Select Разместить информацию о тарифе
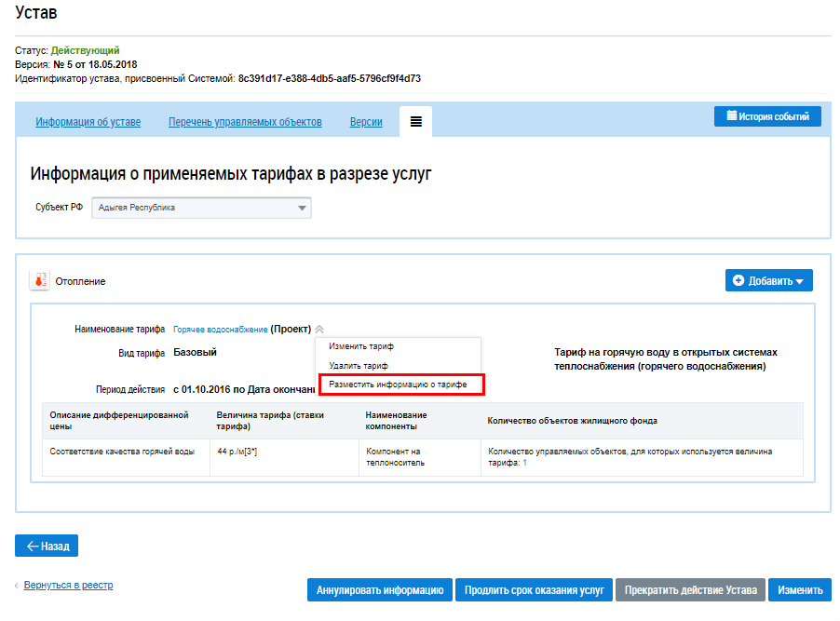The width and height of the screenshot is (840, 621). pos(398,385)
